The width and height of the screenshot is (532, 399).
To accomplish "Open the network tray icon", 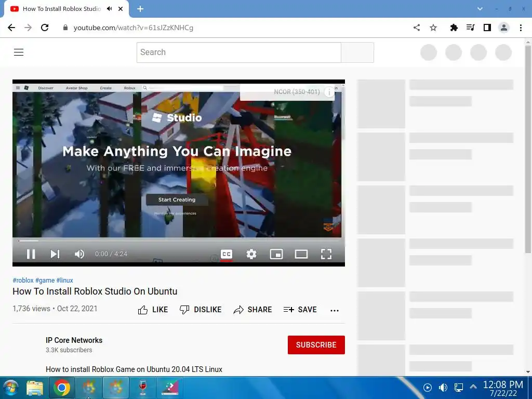I will pos(459,388).
